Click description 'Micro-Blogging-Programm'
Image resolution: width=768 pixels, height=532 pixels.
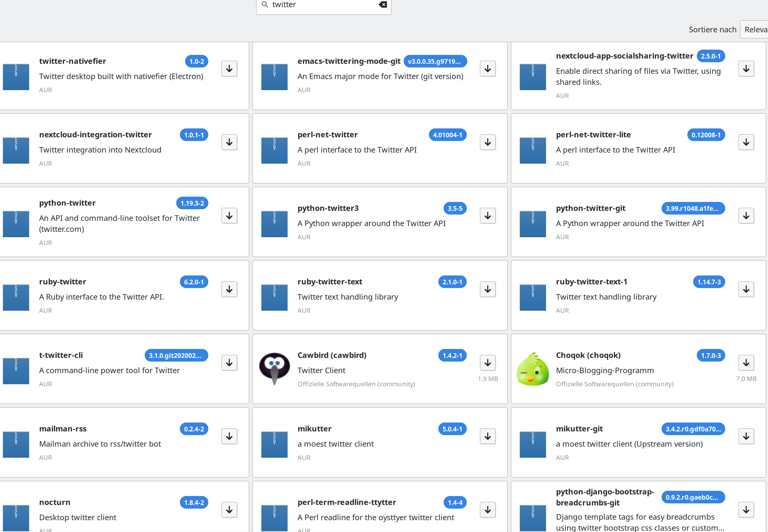coord(605,370)
